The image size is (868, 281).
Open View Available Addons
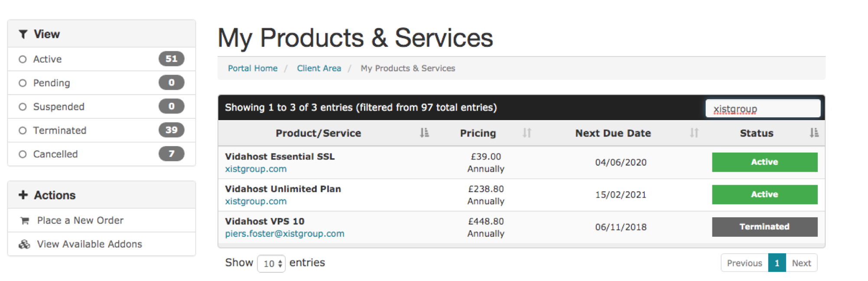click(89, 245)
